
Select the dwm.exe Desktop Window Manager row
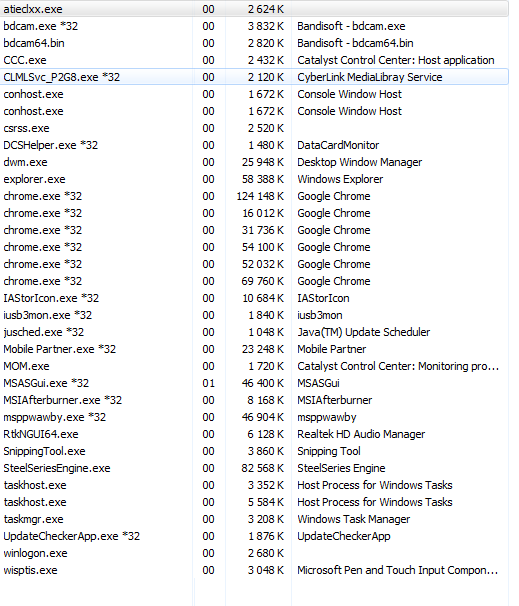tap(254, 162)
